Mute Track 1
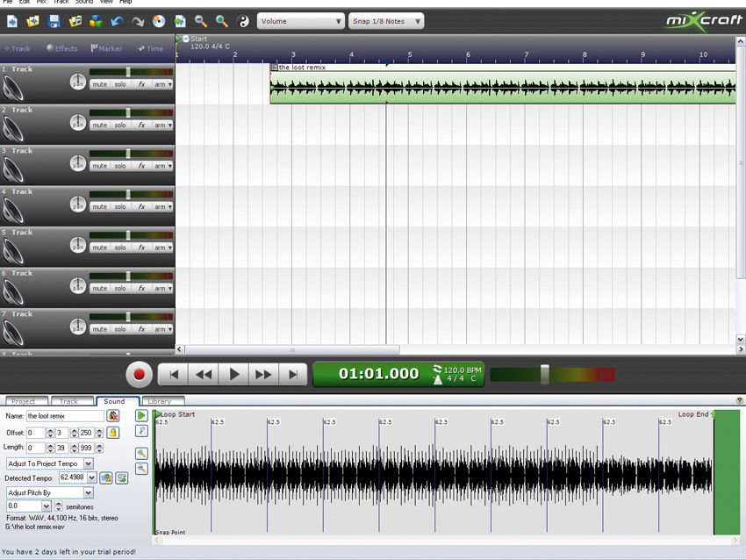Viewport: 746px width, 560px height. tap(101, 83)
